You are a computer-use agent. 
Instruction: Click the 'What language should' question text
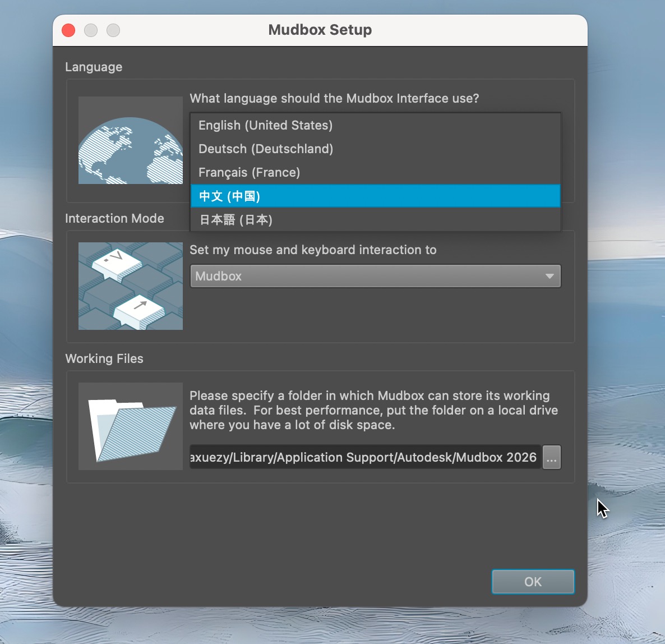(x=334, y=98)
